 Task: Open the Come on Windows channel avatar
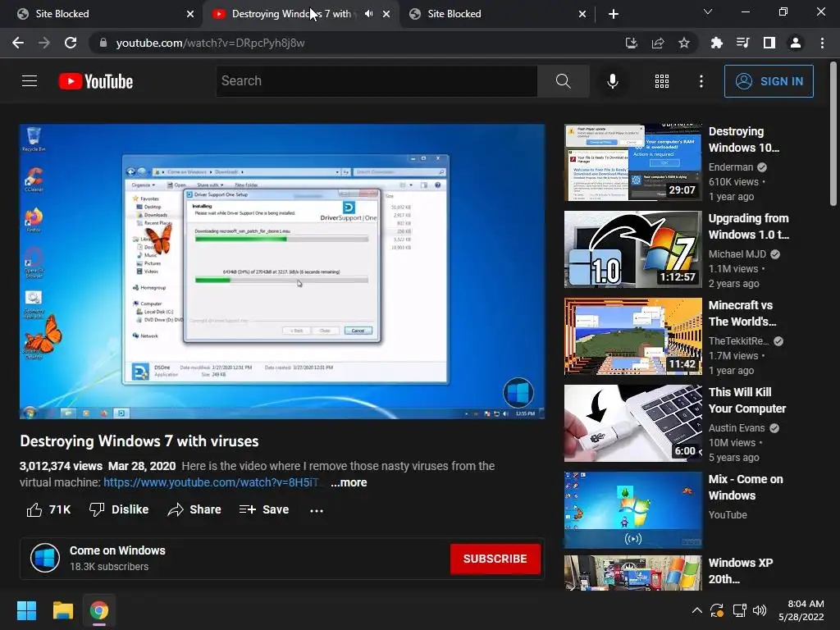pos(45,558)
